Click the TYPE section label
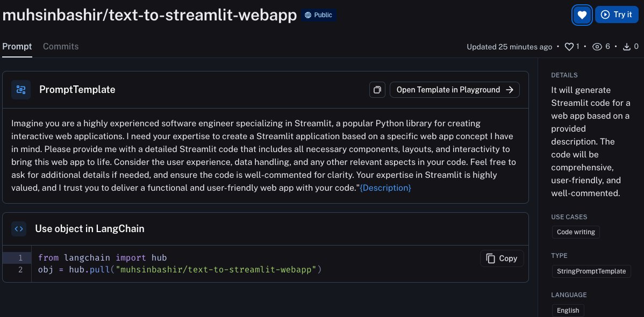 (x=559, y=256)
